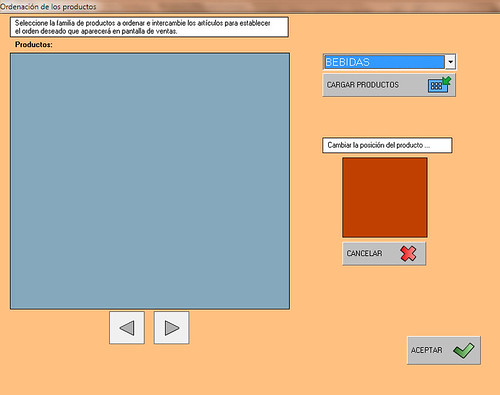Click the 'Cambiar la posición del producto' field

[x=387, y=145]
